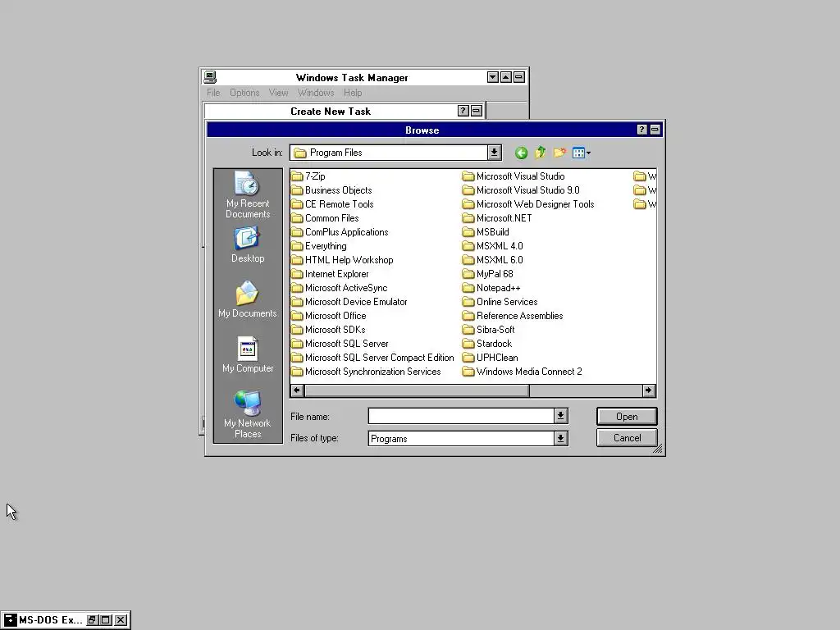Expand the File name dropdown arrow
Image resolution: width=840 pixels, height=630 pixels.
point(560,416)
